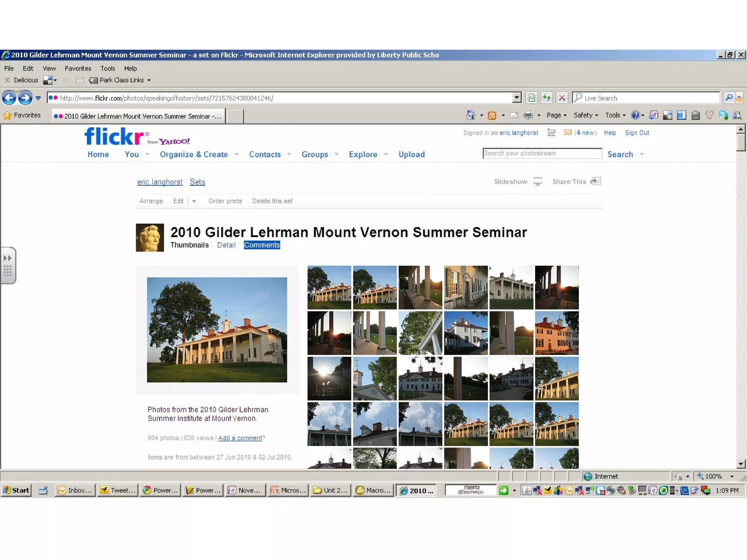Click the Refresh page icon

click(546, 98)
